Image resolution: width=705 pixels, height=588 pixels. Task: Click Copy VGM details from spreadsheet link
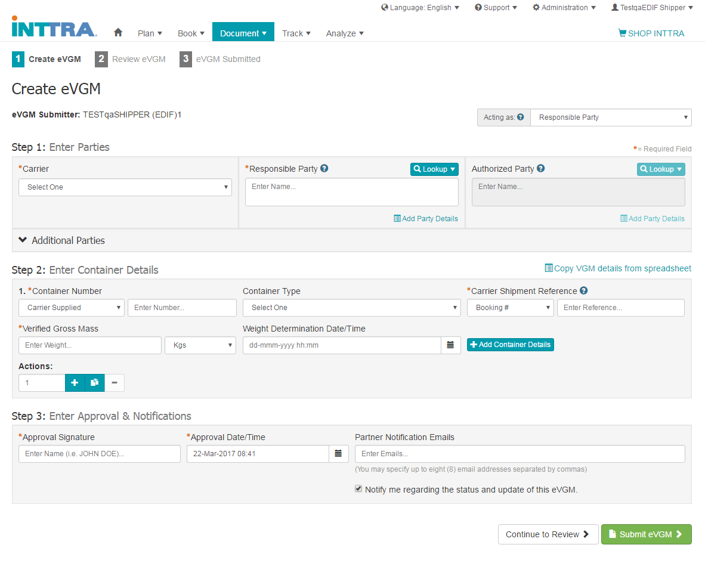pos(618,268)
